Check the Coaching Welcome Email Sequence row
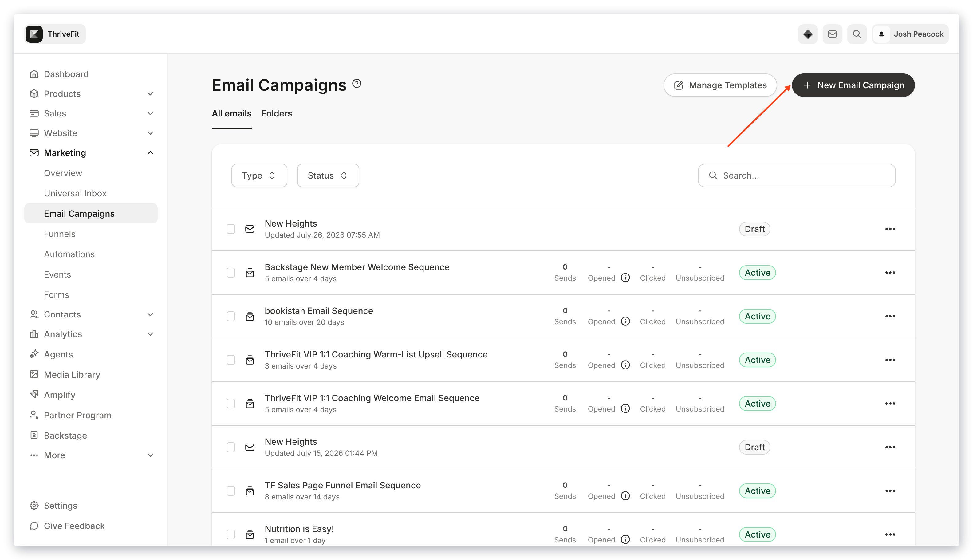Screen dimensions: 973x560 point(230,404)
